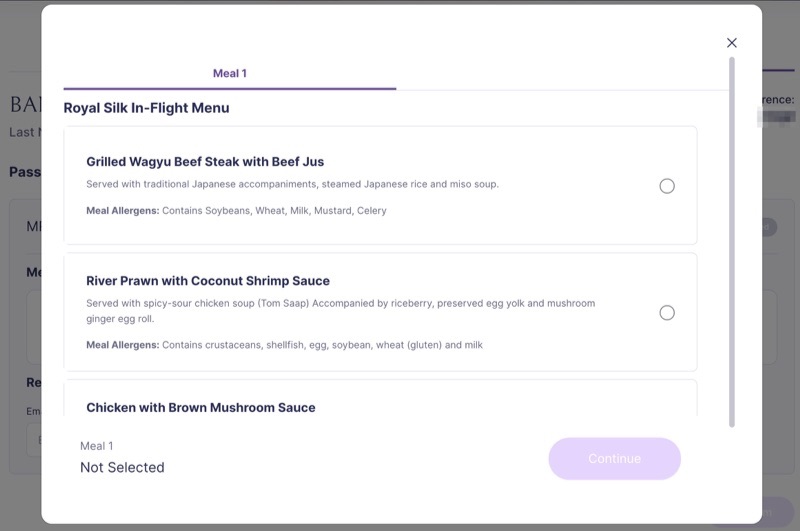Select the River Prawn meal radio button

tap(667, 313)
